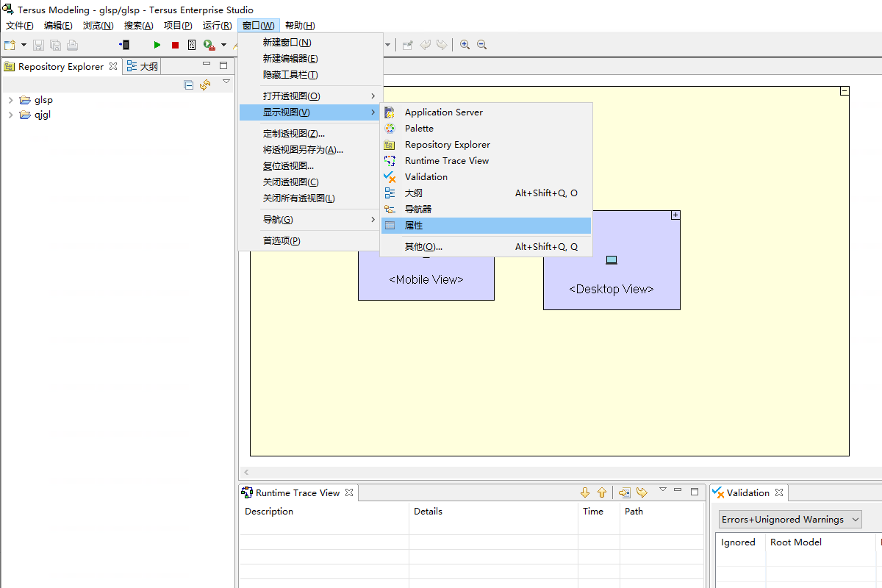Open Errors+Unignored Warnings filter dropdown
This screenshot has width=882, height=588.
click(x=790, y=519)
